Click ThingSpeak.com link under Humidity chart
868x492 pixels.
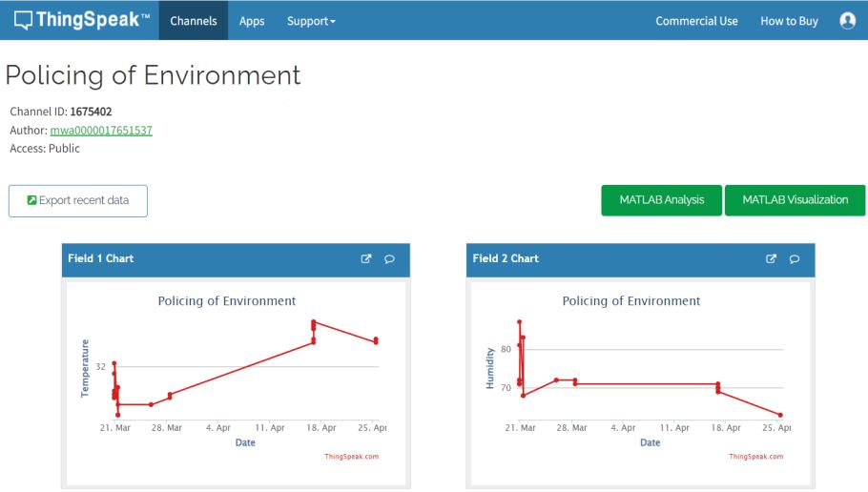[x=756, y=457]
